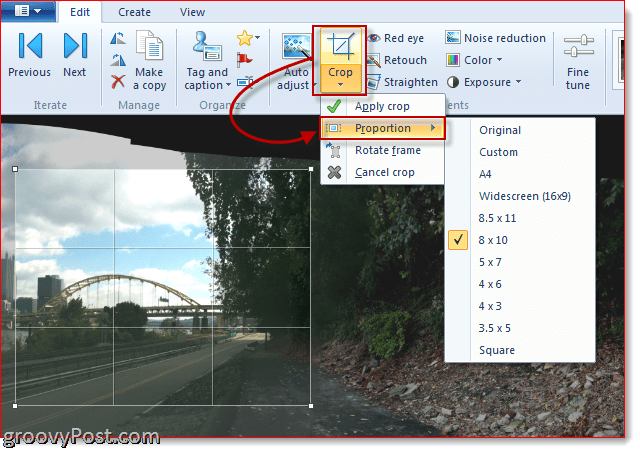Open the Proportion submenu
Screen dimensions: 640x453
tap(382, 128)
